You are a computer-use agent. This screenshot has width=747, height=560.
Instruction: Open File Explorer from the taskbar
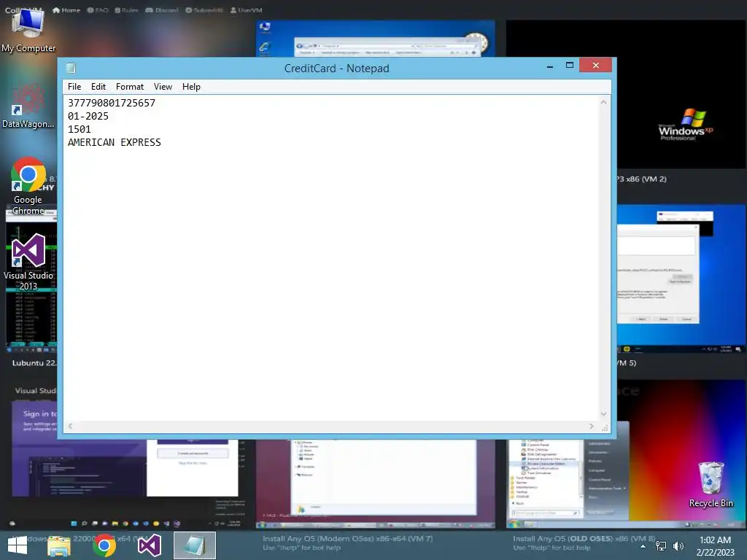[x=59, y=546]
